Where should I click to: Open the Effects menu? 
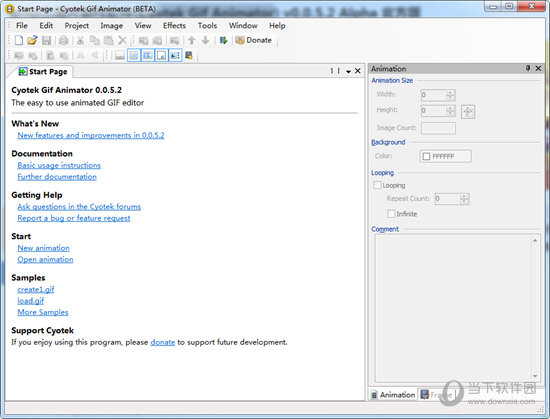[174, 26]
